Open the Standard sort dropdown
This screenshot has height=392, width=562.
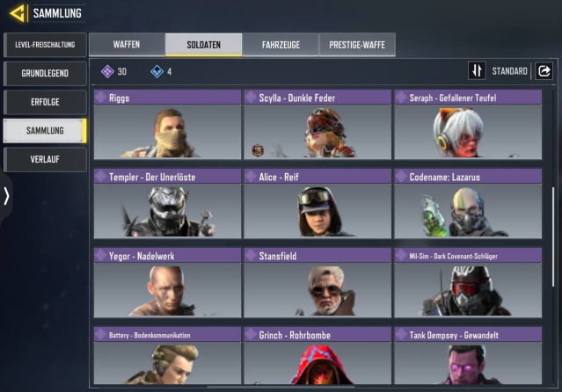click(509, 71)
